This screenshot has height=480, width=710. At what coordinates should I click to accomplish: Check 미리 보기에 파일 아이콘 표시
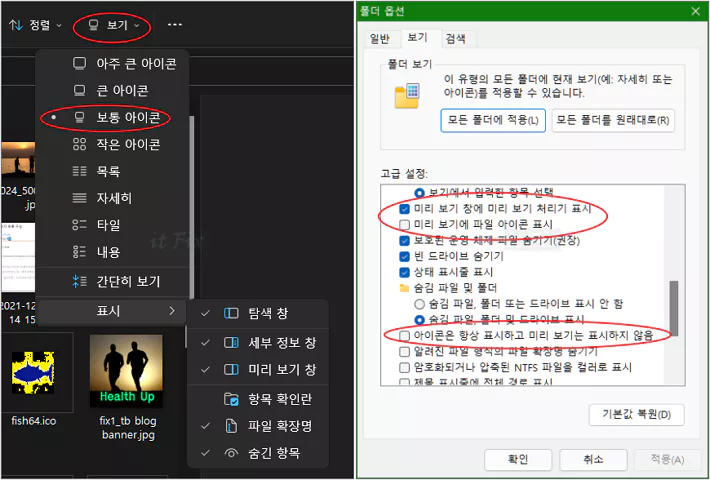[x=405, y=225]
